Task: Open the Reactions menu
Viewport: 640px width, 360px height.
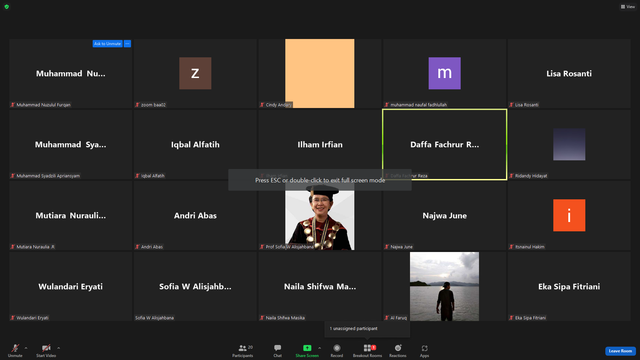Action: coord(398,350)
